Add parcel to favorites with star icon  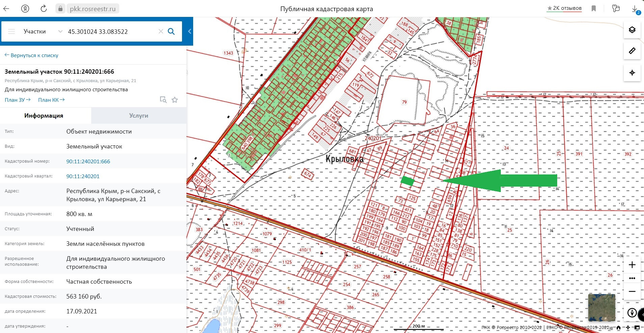click(x=175, y=100)
